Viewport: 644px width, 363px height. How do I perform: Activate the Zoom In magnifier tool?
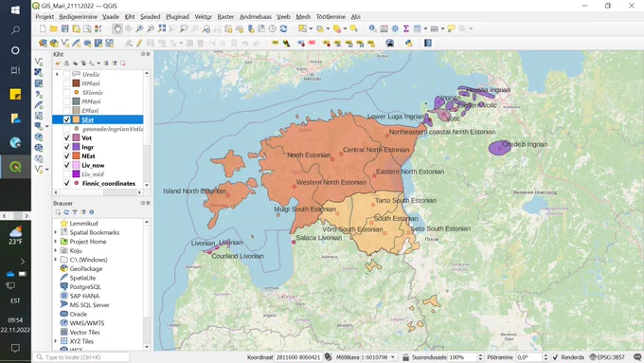tap(139, 28)
